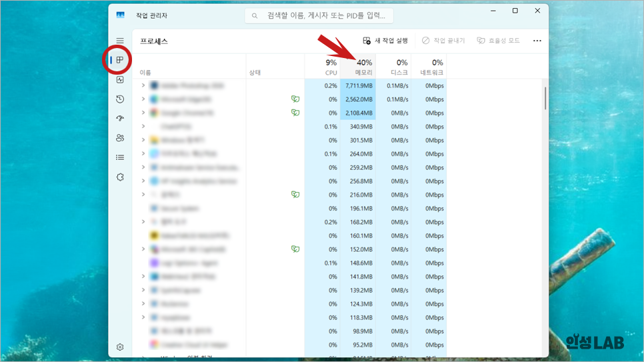Viewport: 644px width, 362px height.
Task: Open the Users page icon in sidebar
Action: point(120,138)
